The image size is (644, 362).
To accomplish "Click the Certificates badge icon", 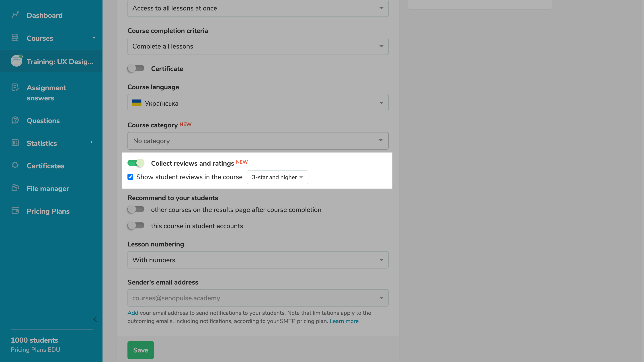I will coord(15,165).
